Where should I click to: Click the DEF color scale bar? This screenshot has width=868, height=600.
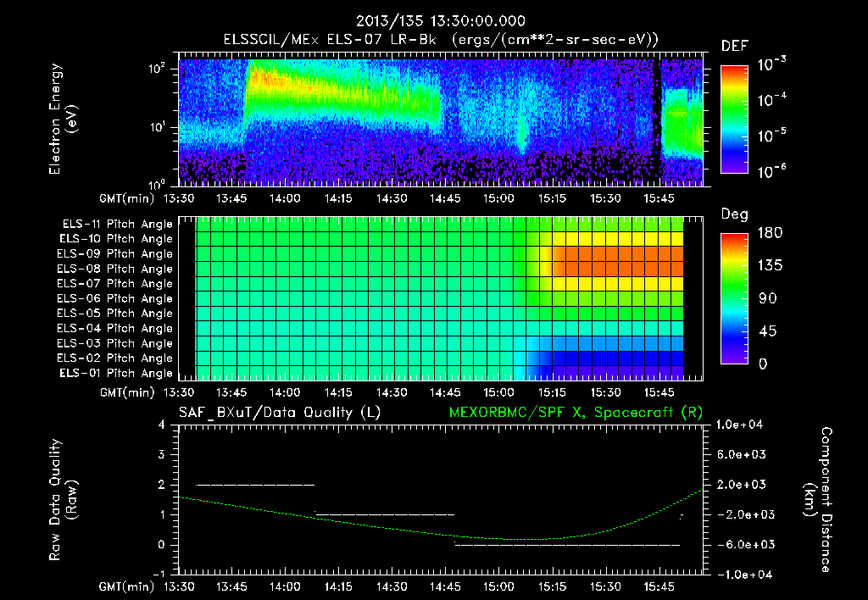(734, 119)
